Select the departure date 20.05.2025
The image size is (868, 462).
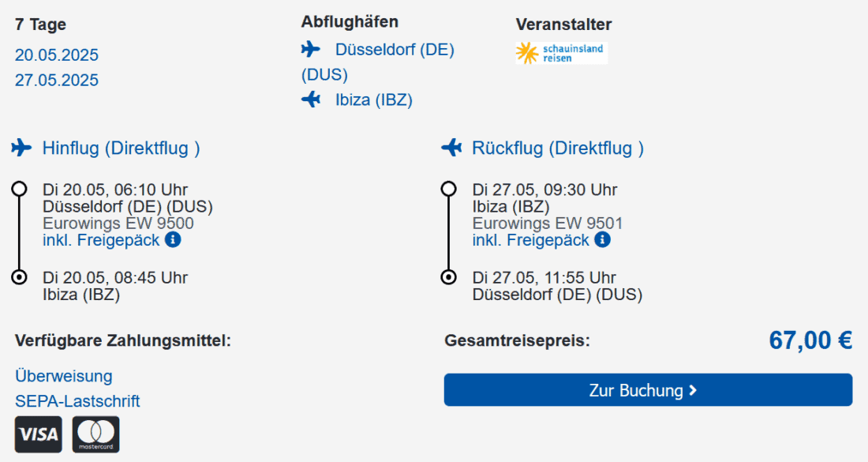pyautogui.click(x=57, y=55)
